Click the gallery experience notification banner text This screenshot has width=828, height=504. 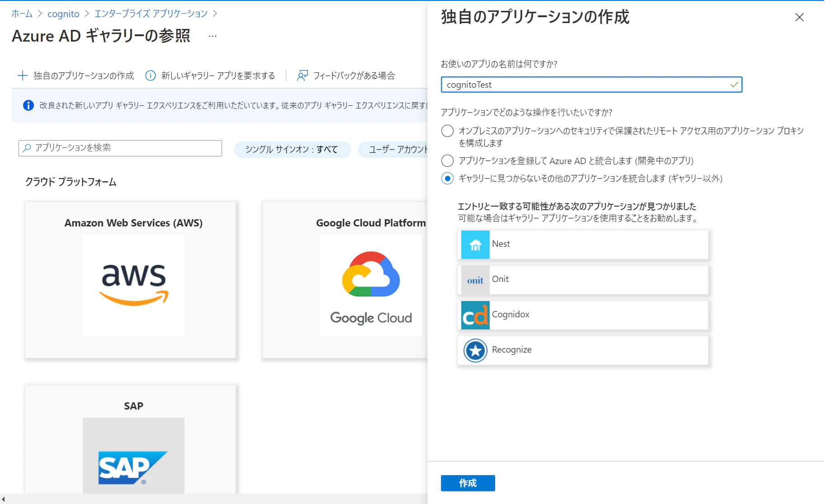tap(233, 105)
